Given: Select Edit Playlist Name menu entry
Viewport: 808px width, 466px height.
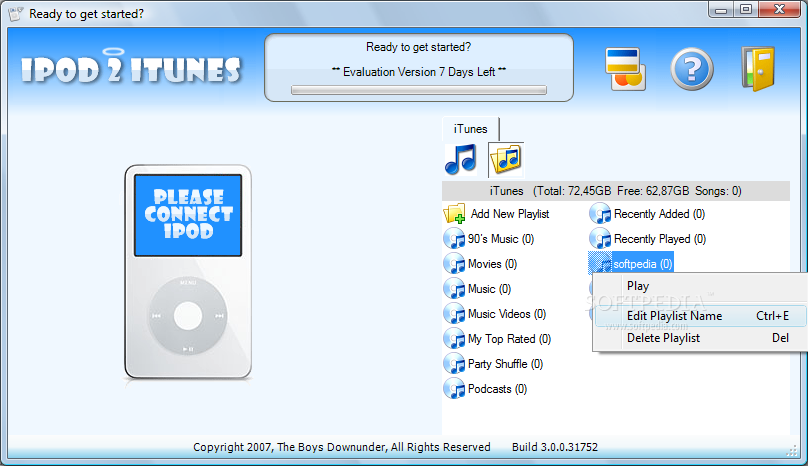Looking at the screenshot, I should 674,316.
